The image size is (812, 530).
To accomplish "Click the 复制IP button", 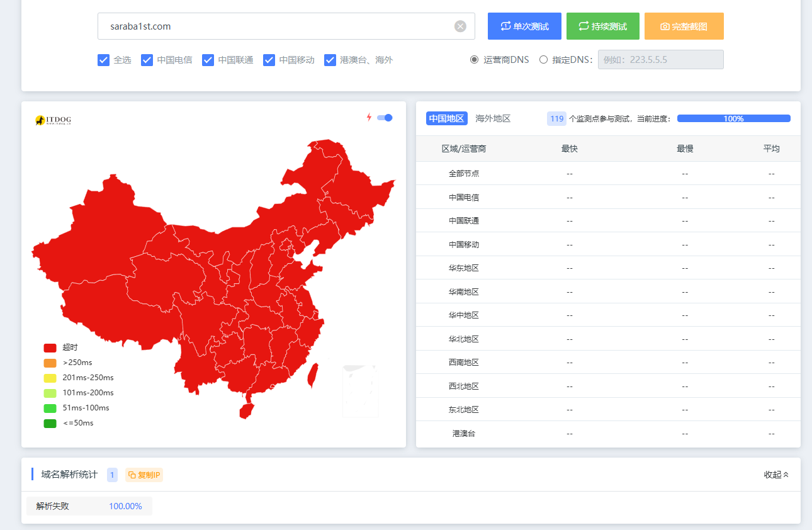I will point(144,475).
